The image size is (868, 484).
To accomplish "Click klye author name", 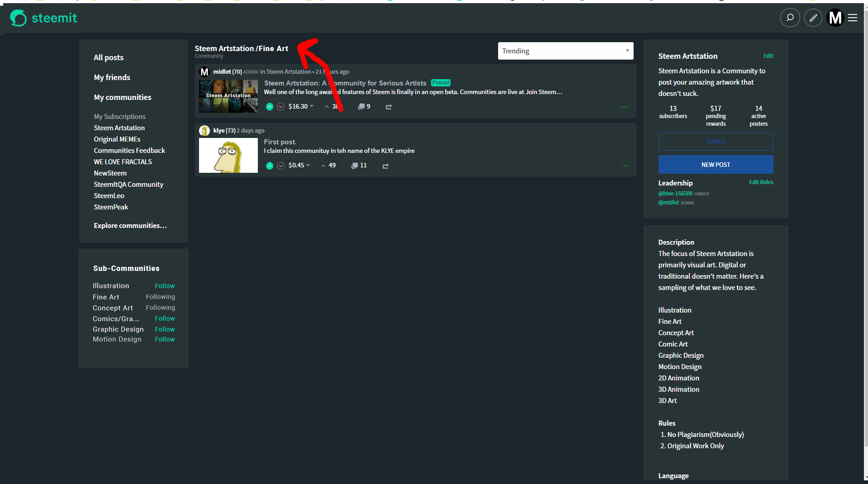I will pos(219,131).
